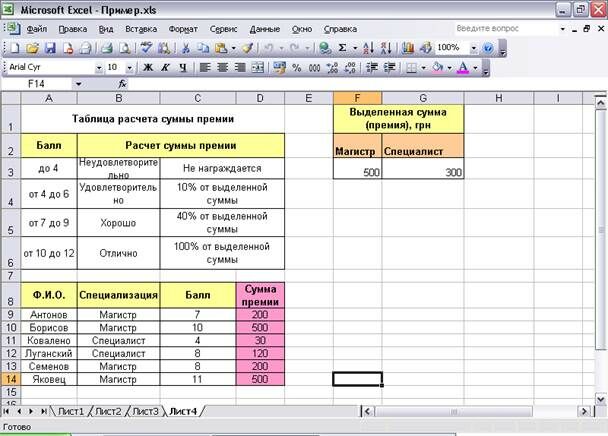
Task: Copy the selection using the Copy icon
Action: 203,48
